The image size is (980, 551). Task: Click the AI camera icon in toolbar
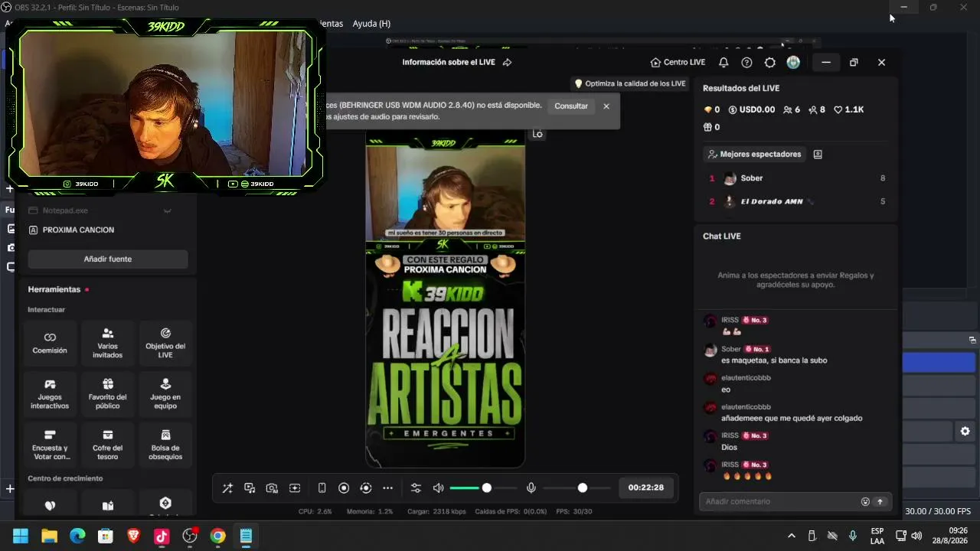(x=272, y=488)
